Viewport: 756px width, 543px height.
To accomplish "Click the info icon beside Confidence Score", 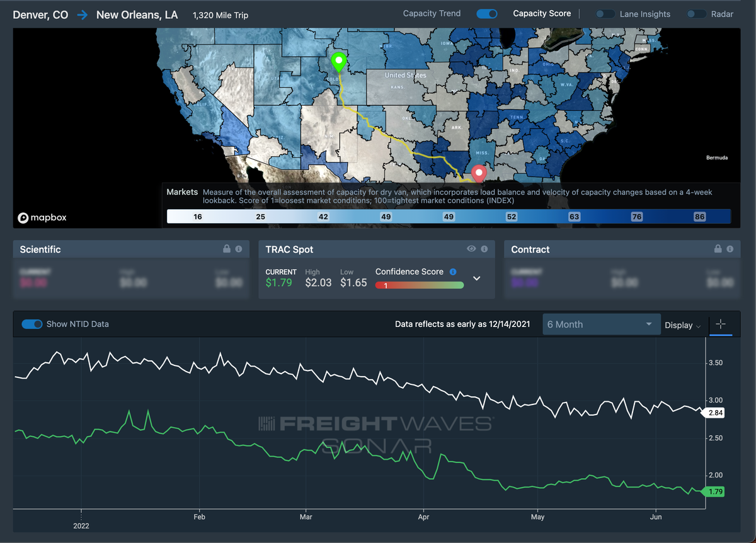I will click(x=453, y=271).
